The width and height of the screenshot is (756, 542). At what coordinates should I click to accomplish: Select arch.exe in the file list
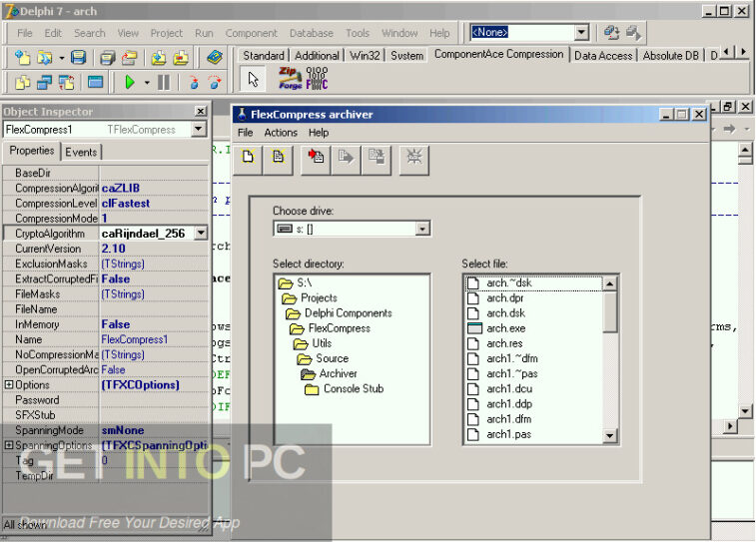[x=506, y=328]
